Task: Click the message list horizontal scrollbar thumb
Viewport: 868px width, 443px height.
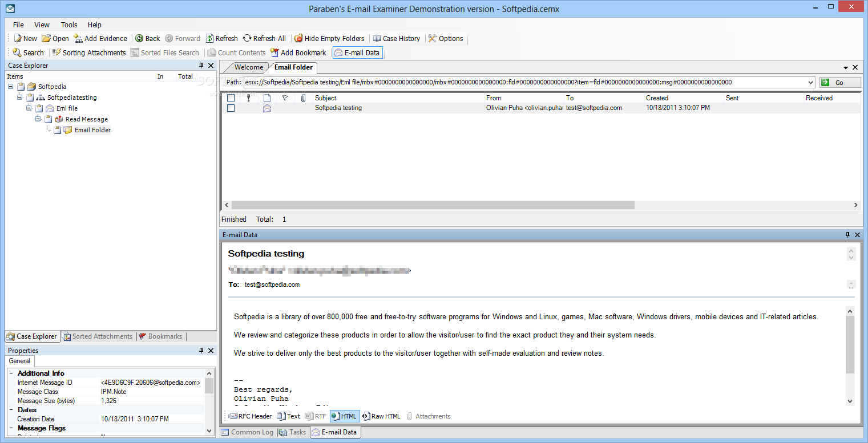Action: coord(433,205)
